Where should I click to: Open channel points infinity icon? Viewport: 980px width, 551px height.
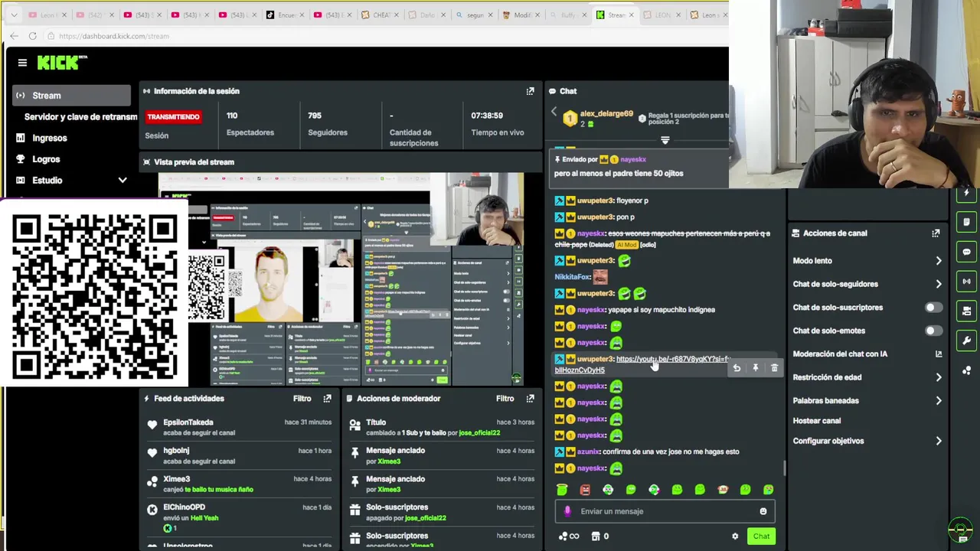[569, 536]
